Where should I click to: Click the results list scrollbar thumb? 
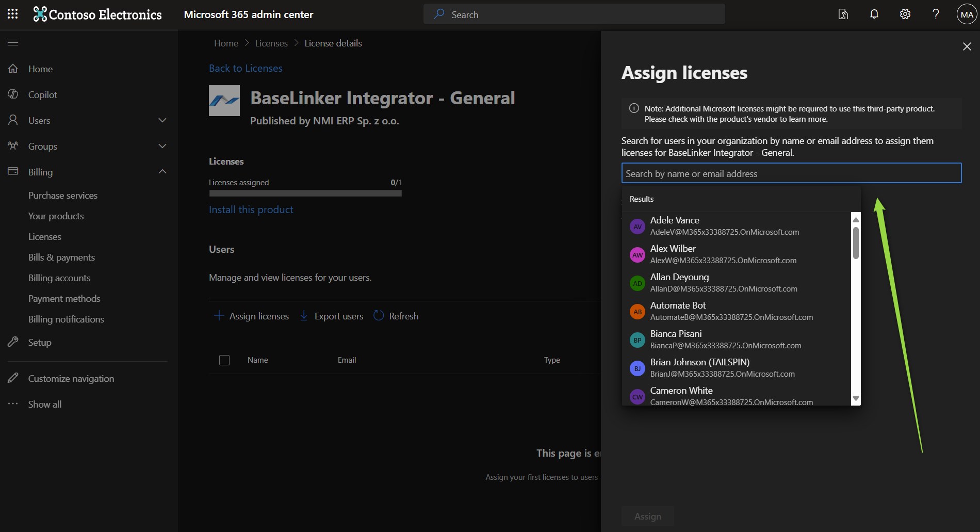tap(856, 243)
